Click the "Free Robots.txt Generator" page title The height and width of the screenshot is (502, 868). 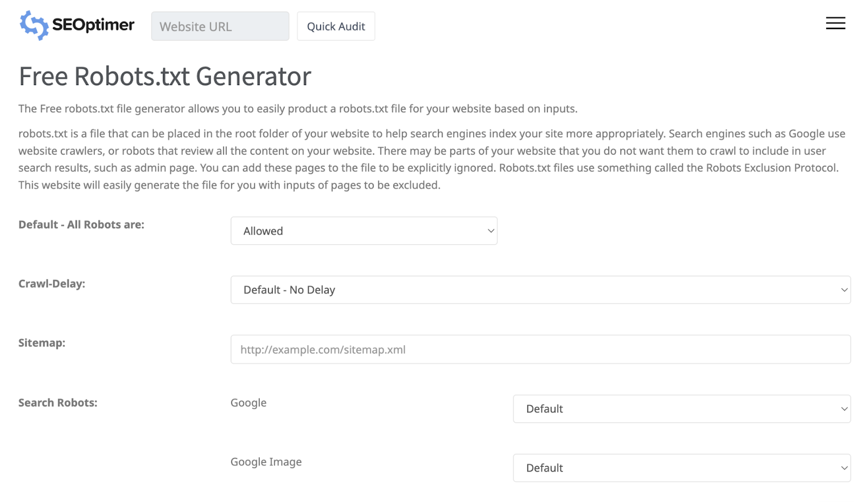[x=164, y=76]
